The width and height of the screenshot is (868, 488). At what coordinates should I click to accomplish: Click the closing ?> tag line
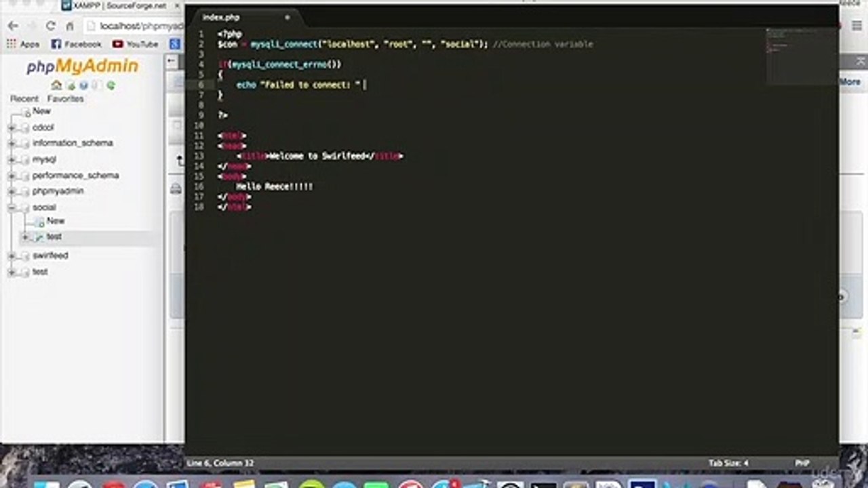[x=222, y=115]
